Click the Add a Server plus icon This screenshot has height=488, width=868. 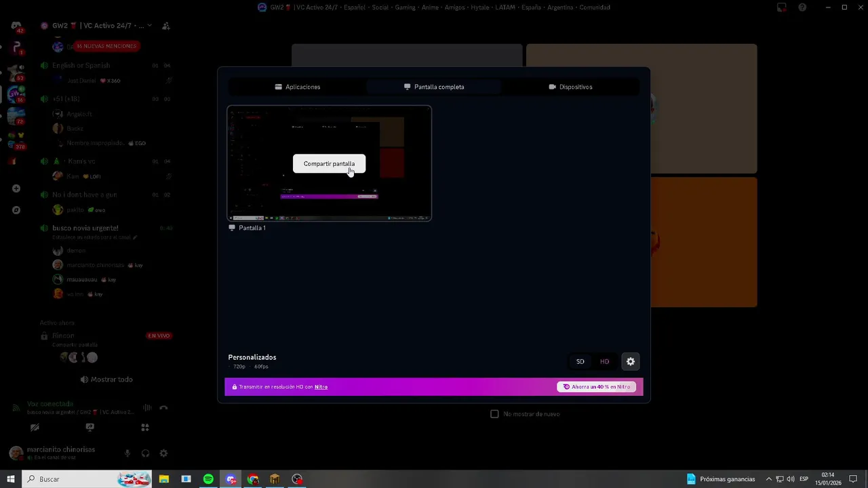[16, 188]
